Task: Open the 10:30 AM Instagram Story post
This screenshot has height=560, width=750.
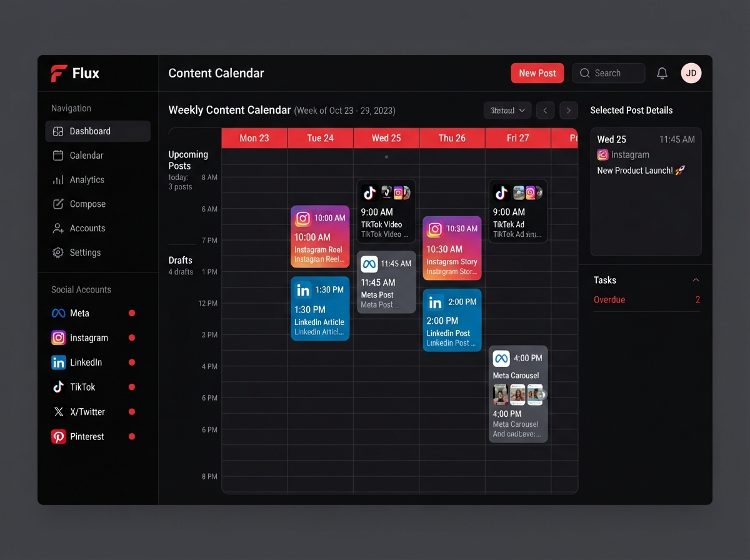Action: pyautogui.click(x=452, y=248)
